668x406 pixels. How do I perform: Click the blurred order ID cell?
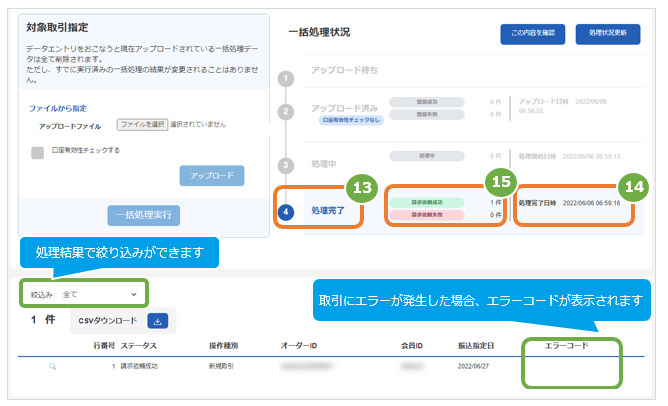coord(306,366)
